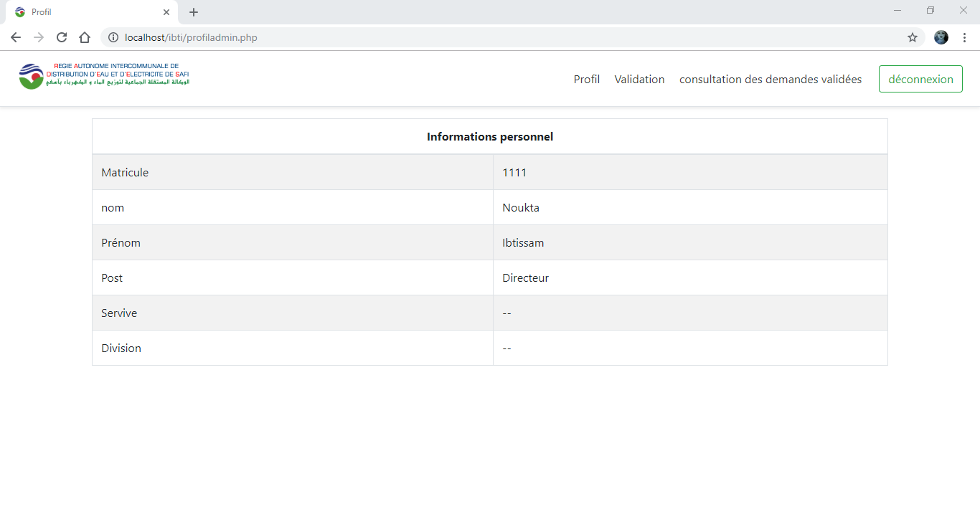Open Chrome's three-dot menu icon
Screen dimensions: 980x522
(963, 37)
